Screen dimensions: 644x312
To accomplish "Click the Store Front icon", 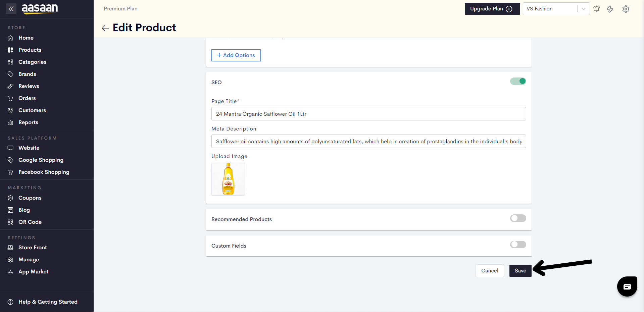I will pos(10,248).
